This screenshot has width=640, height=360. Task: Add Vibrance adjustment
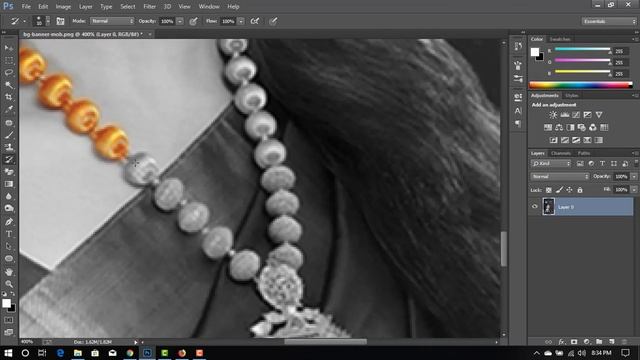[599, 115]
